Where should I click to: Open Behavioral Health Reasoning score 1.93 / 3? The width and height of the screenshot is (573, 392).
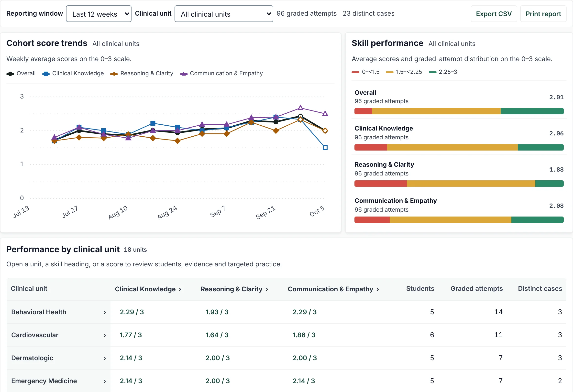coord(217,312)
